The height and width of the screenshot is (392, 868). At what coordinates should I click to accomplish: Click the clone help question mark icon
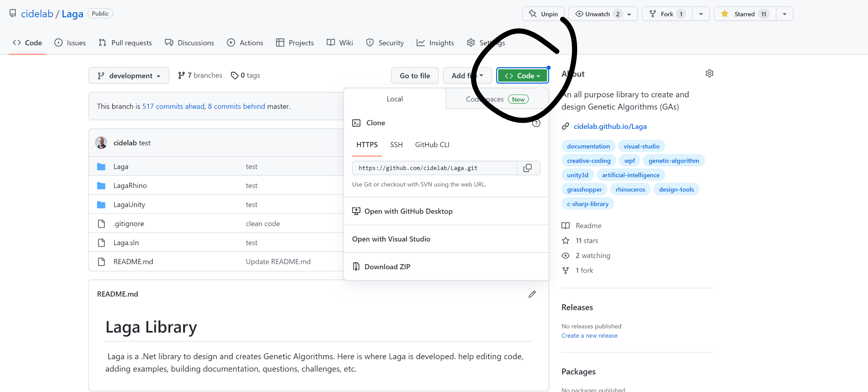pyautogui.click(x=536, y=123)
